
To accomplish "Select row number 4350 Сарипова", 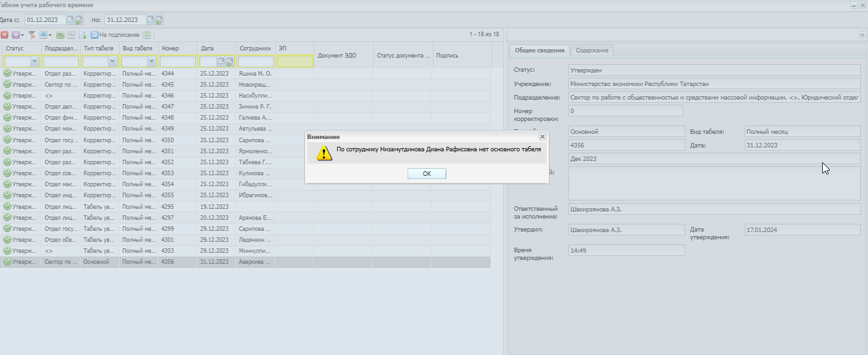I will pyautogui.click(x=245, y=140).
